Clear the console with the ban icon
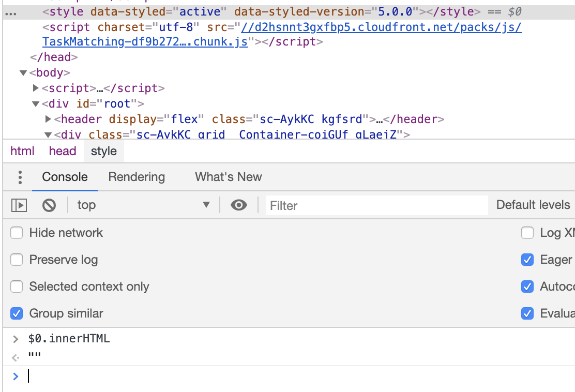Image resolution: width=575 pixels, height=392 pixels. point(49,205)
